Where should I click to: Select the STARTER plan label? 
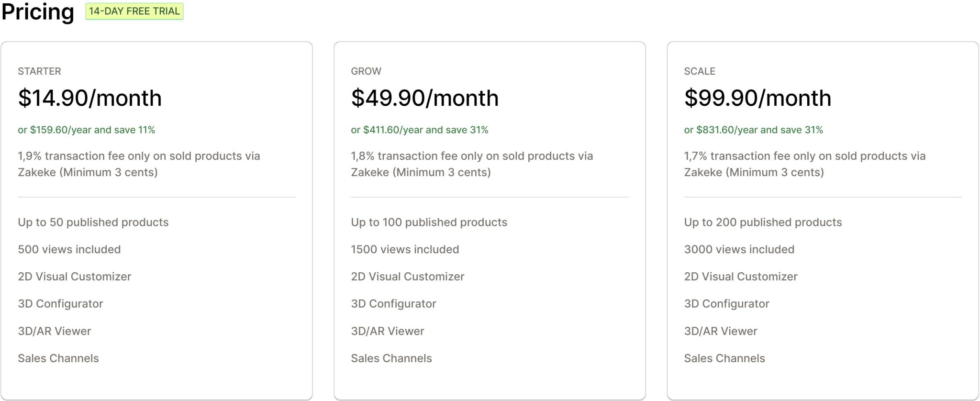39,71
